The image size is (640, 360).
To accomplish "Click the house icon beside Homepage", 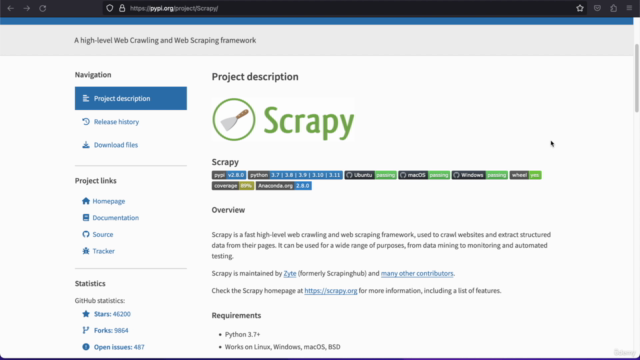I will coord(86,201).
